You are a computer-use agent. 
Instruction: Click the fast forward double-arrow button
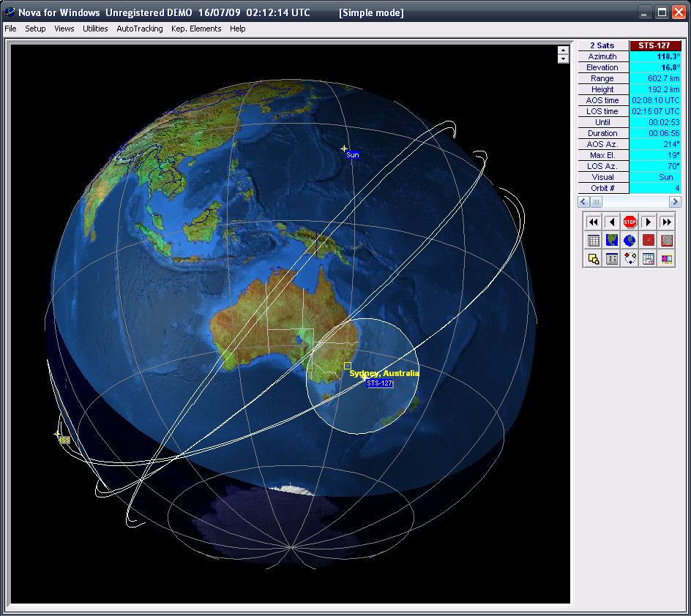[x=667, y=222]
